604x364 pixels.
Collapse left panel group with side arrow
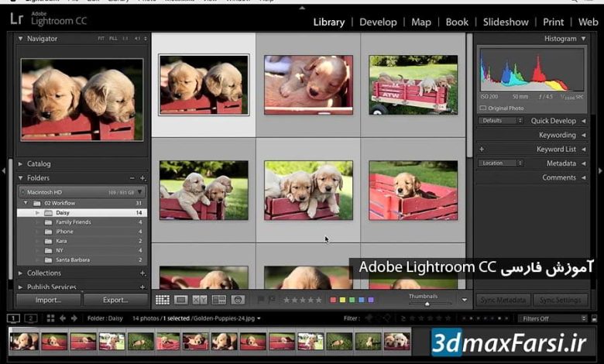3,170
